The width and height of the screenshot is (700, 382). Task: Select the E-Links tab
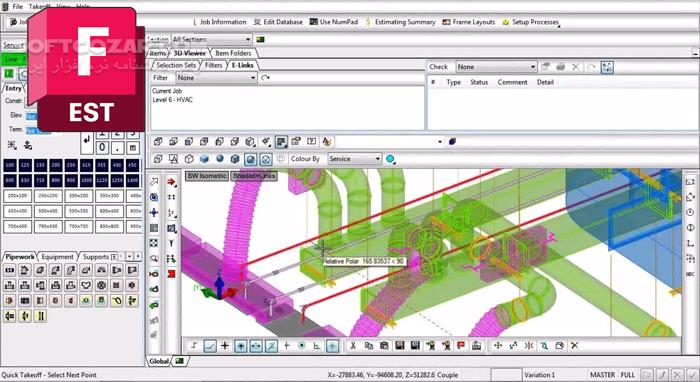click(242, 65)
